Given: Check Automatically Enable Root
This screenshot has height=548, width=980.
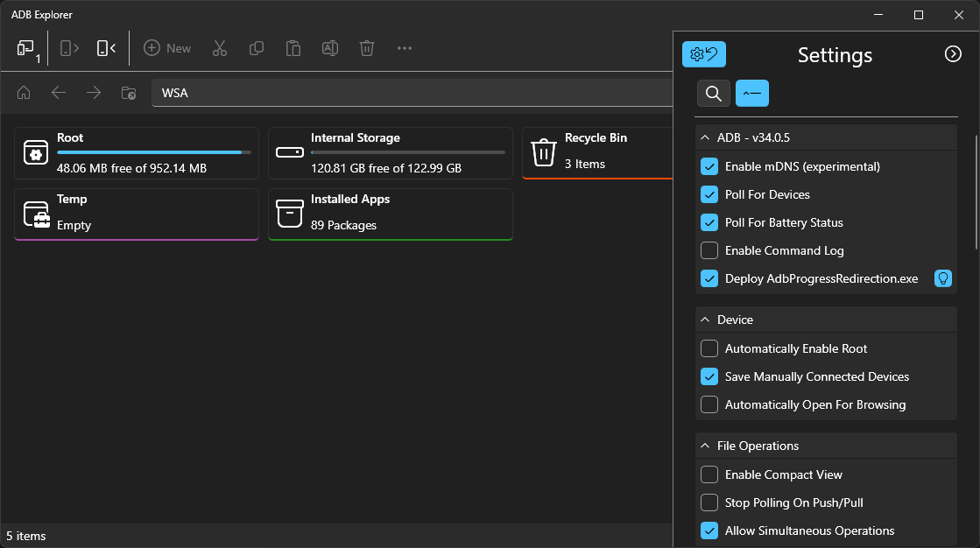Looking at the screenshot, I should (x=709, y=348).
